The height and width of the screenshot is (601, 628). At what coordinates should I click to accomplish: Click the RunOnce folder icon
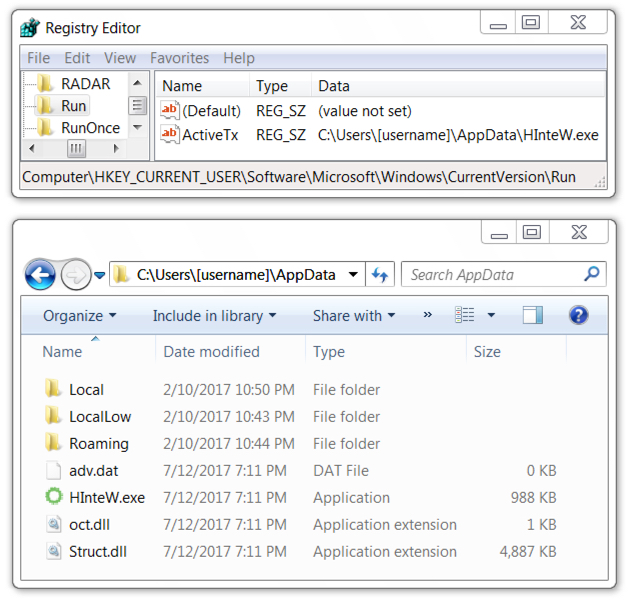45,127
